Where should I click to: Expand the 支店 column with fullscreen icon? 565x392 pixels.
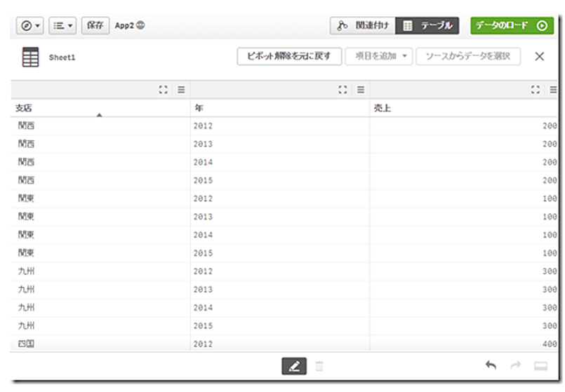[x=164, y=90]
